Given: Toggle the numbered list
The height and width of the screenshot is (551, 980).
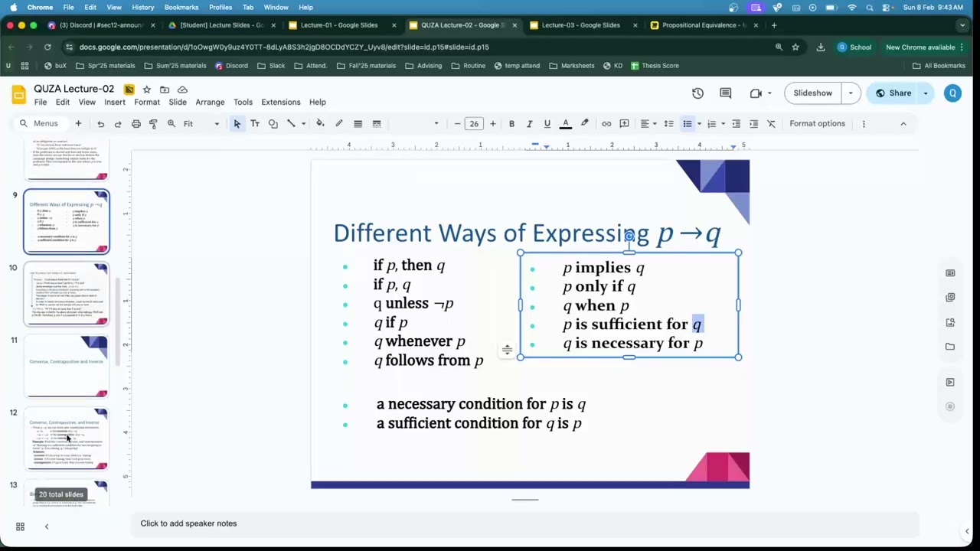Looking at the screenshot, I should pos(711,123).
